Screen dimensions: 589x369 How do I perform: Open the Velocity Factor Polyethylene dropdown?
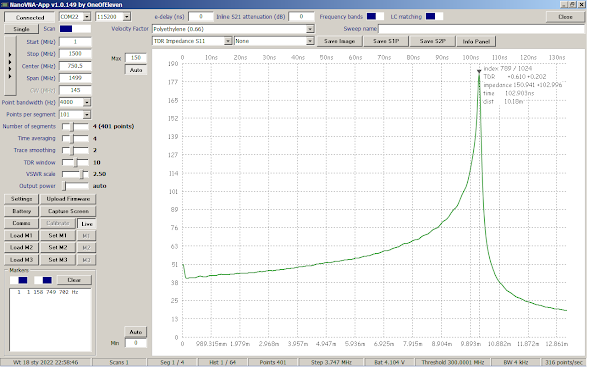310,29
